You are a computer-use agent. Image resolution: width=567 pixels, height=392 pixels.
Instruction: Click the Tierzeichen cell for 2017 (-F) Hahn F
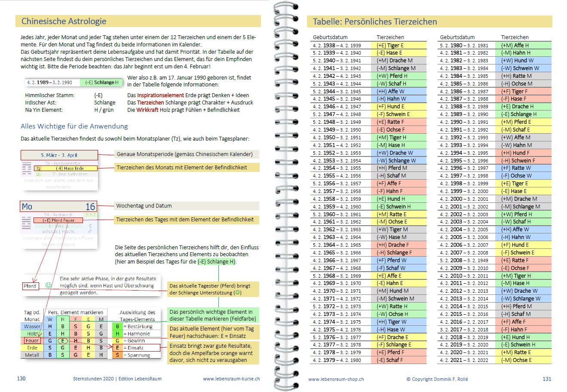coord(524,329)
